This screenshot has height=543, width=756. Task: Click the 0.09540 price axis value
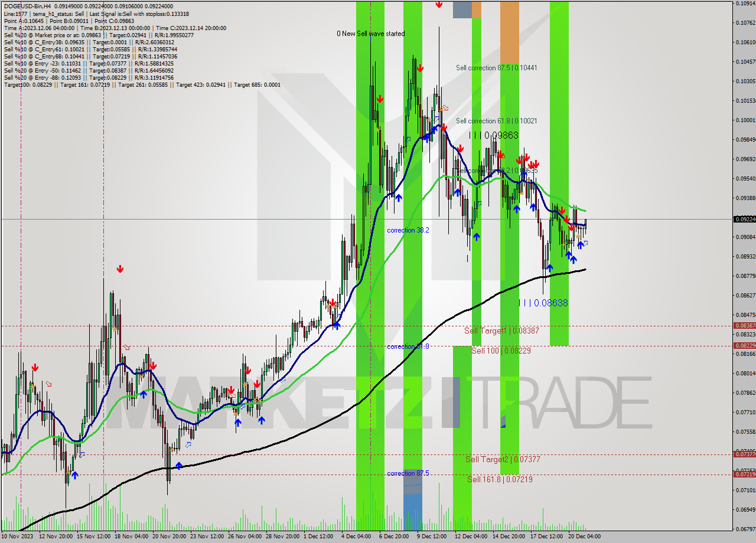745,178
